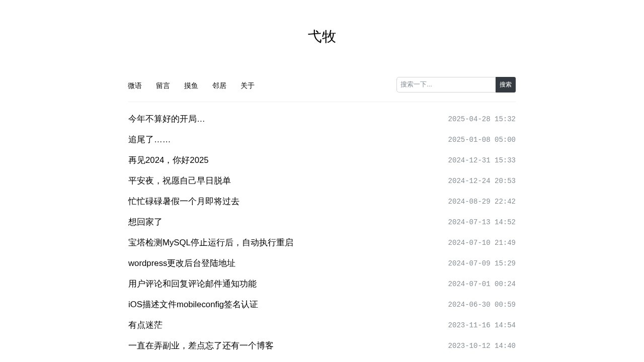Open the post 追尾了
The width and height of the screenshot is (644, 362).
(149, 139)
